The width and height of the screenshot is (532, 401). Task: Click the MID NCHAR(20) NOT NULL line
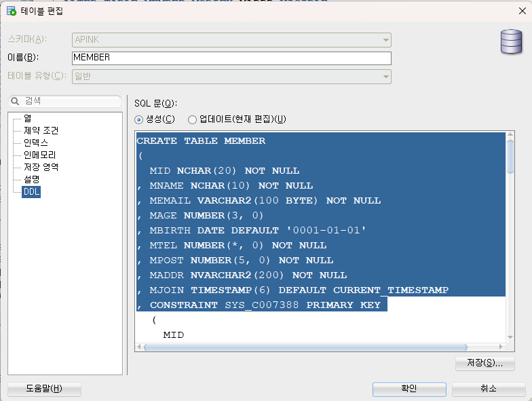[224, 171]
